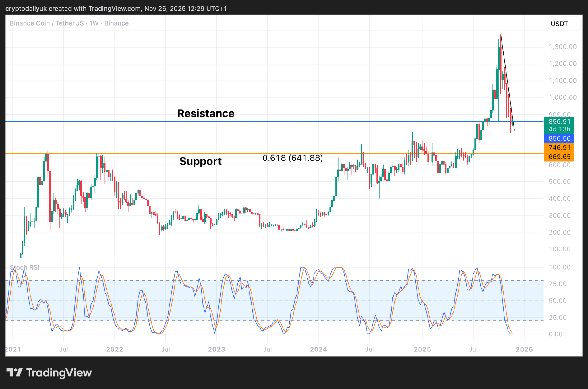Image resolution: width=588 pixels, height=389 pixels.
Task: Click the 100.00 Stoch RSI scale value
Action: [x=559, y=267]
